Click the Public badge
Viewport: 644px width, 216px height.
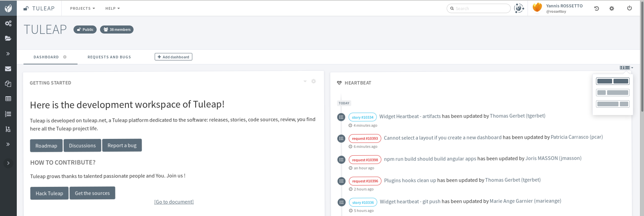point(85,30)
